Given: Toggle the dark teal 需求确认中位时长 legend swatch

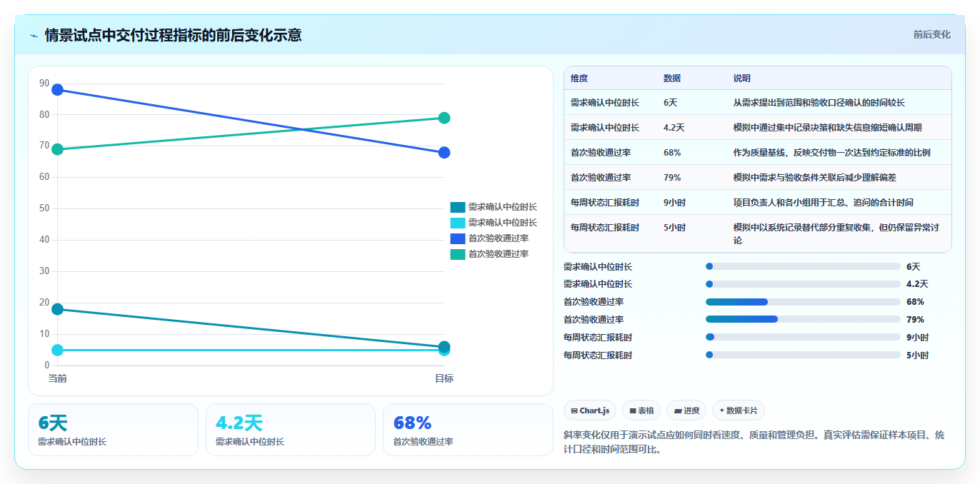Looking at the screenshot, I should pos(457,207).
